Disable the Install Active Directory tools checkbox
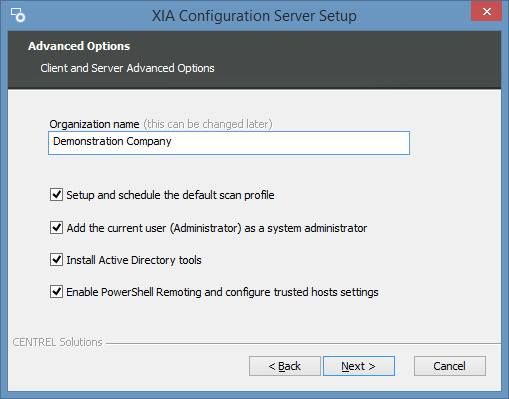The height and width of the screenshot is (399, 509). tap(56, 260)
